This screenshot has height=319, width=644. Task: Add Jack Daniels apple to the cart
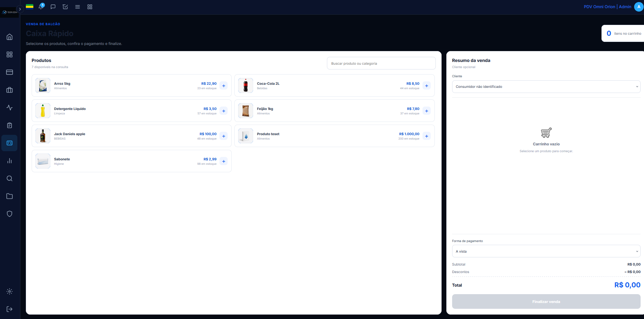pyautogui.click(x=224, y=136)
